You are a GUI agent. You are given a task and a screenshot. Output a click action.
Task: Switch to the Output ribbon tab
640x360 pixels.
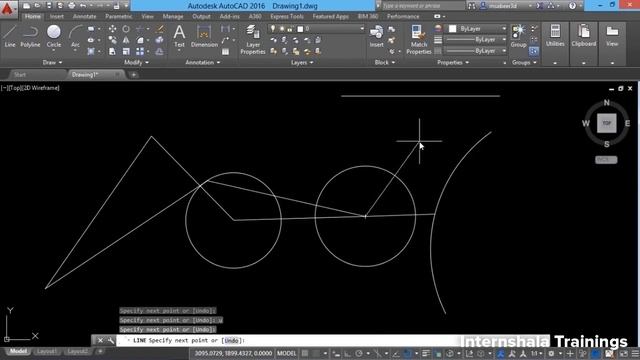[x=201, y=16]
